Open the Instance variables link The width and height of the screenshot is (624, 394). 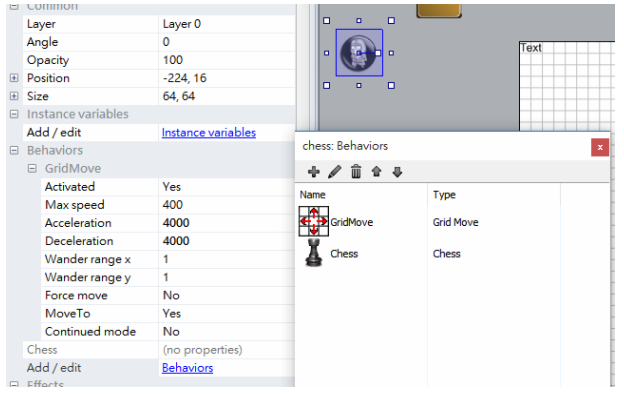[209, 133]
